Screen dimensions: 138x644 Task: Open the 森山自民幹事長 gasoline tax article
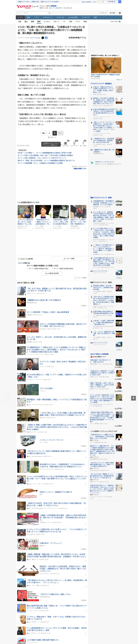(x=48, y=312)
